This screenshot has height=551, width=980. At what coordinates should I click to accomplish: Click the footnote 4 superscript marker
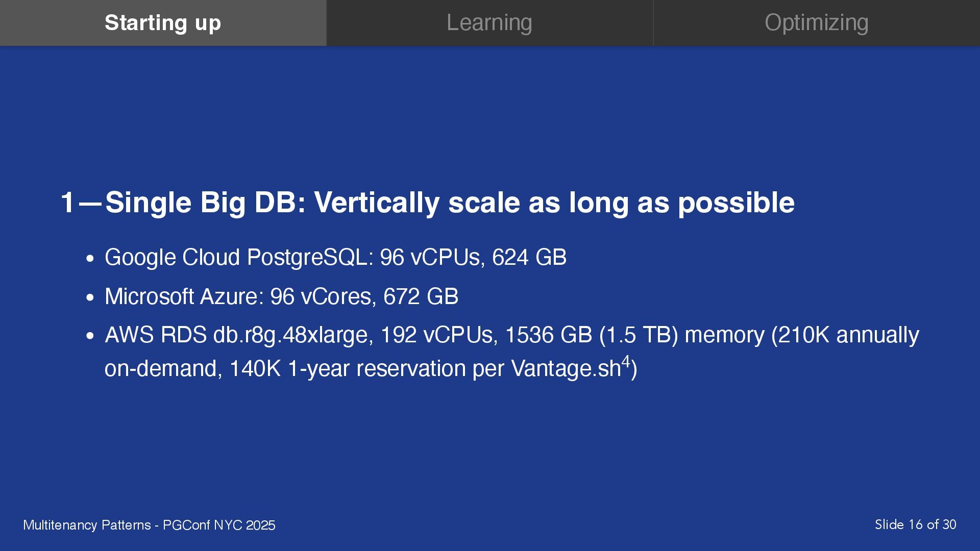tap(625, 361)
